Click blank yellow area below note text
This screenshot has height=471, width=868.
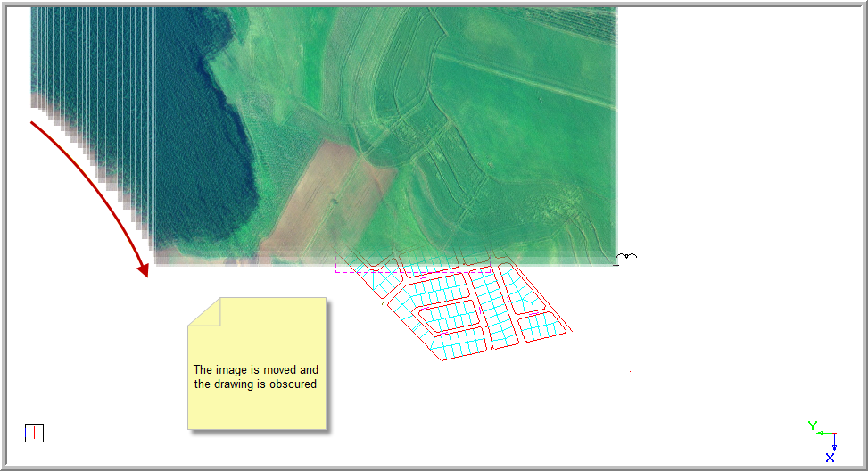tap(255, 410)
